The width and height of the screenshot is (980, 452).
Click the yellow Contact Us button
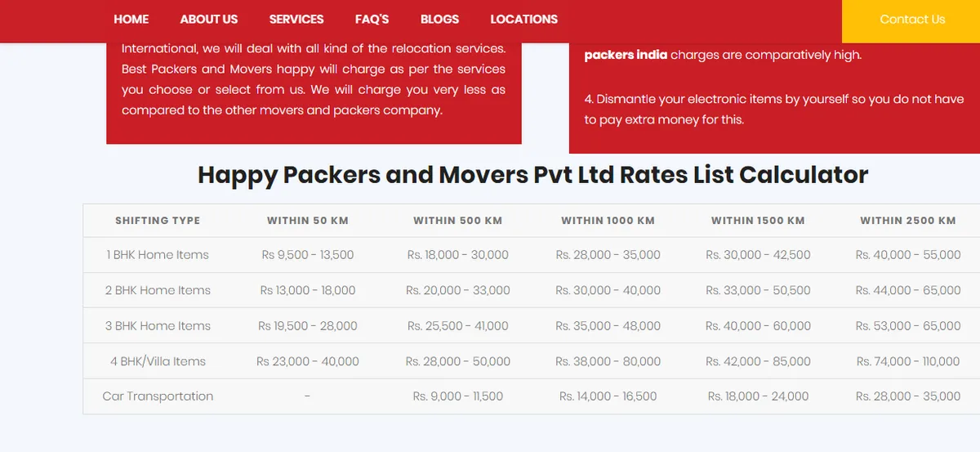tap(911, 20)
